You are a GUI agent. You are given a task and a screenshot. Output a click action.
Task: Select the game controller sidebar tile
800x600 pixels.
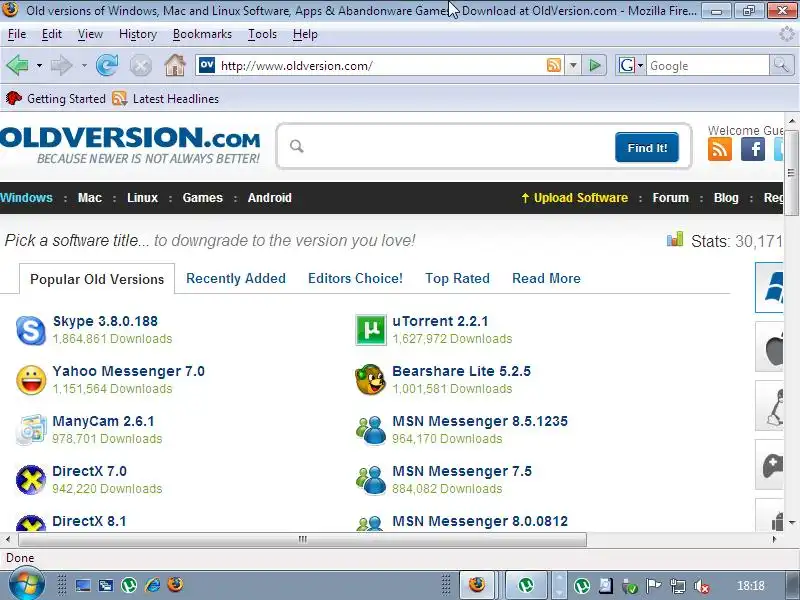tap(769, 465)
